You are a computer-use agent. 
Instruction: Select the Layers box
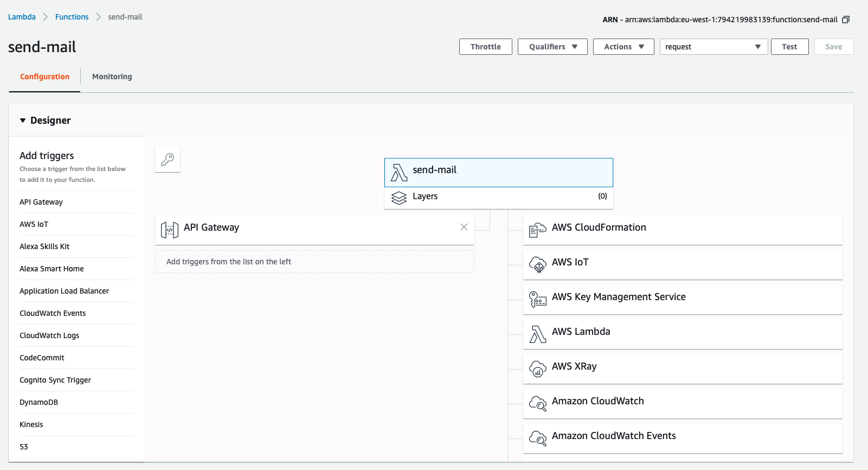point(499,198)
